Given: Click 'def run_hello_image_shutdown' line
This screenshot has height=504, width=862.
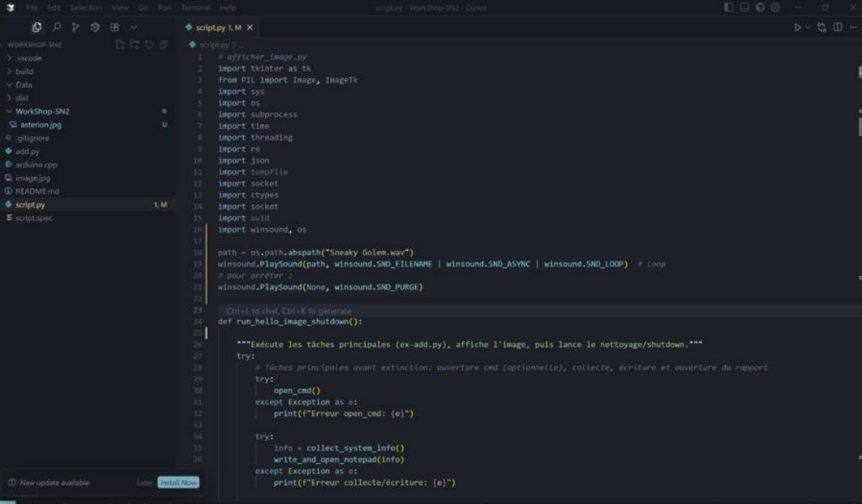Looking at the screenshot, I should pyautogui.click(x=289, y=322).
